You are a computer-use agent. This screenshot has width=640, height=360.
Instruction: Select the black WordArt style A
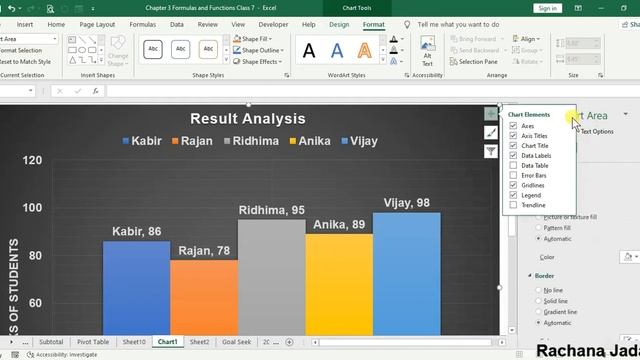pyautogui.click(x=309, y=51)
